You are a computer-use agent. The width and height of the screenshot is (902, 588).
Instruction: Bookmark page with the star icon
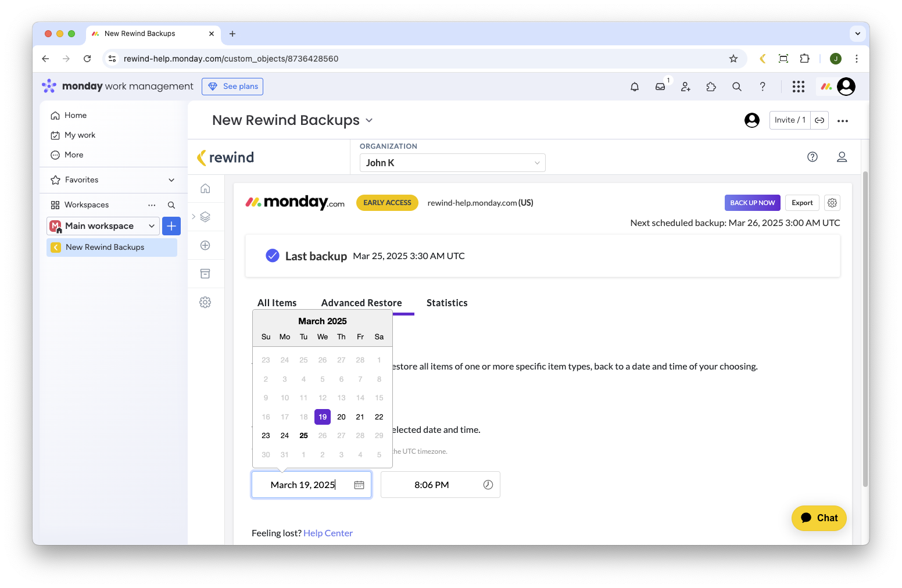(733, 59)
